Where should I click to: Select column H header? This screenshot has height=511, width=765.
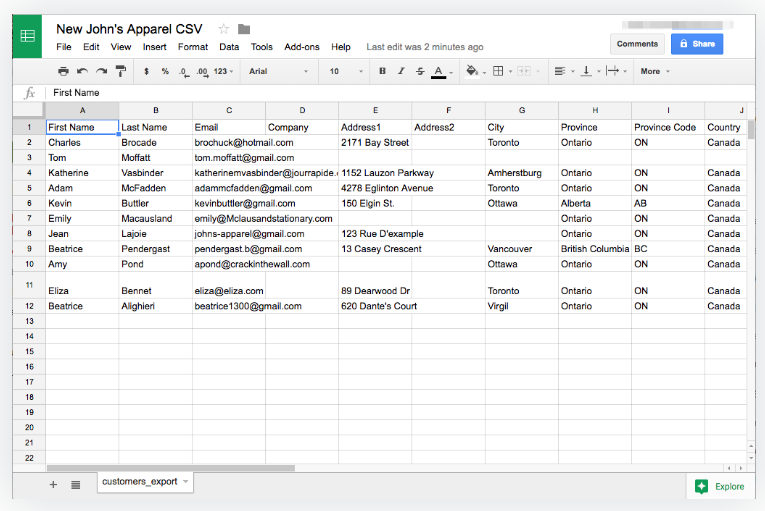595,110
